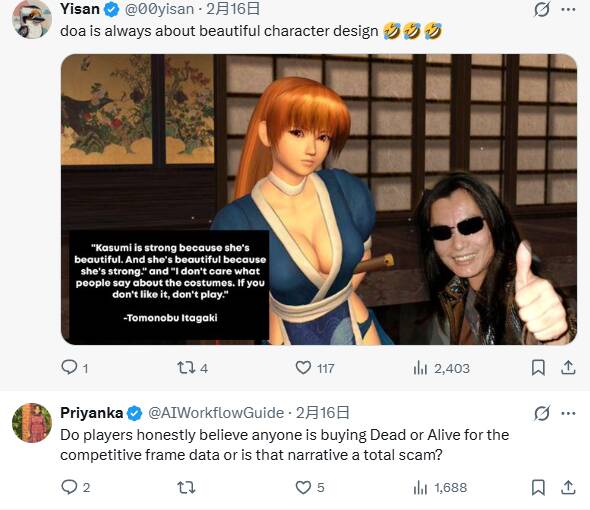Open Yisan's profile avatar
The height and width of the screenshot is (510, 590).
(32, 19)
